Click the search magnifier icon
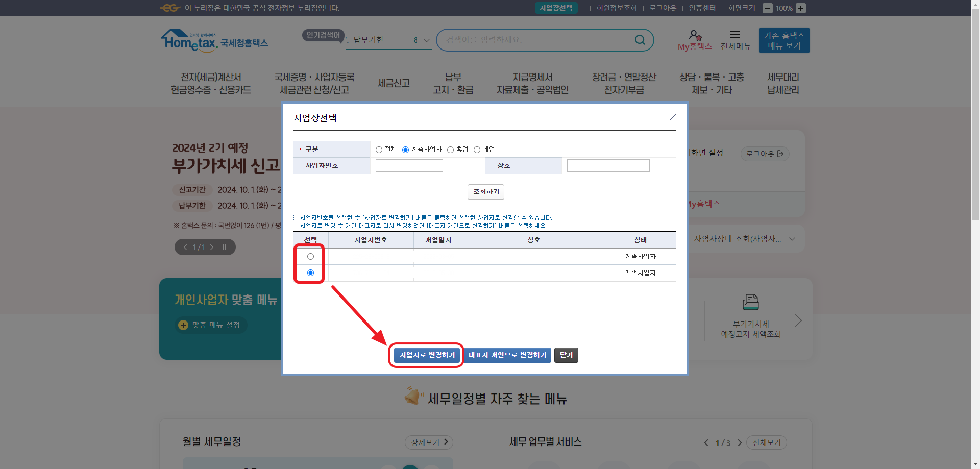980x469 pixels. click(640, 40)
